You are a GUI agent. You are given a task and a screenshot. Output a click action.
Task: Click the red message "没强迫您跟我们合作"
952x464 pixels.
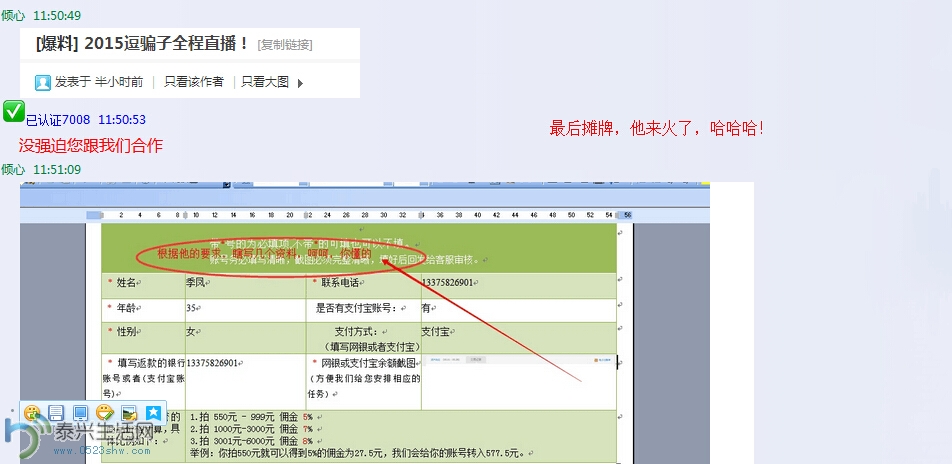coord(90,146)
